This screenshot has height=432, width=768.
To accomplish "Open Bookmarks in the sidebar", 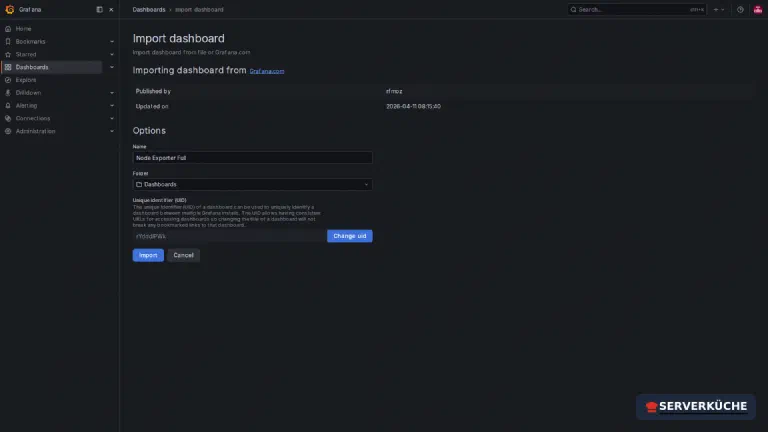I will point(30,42).
